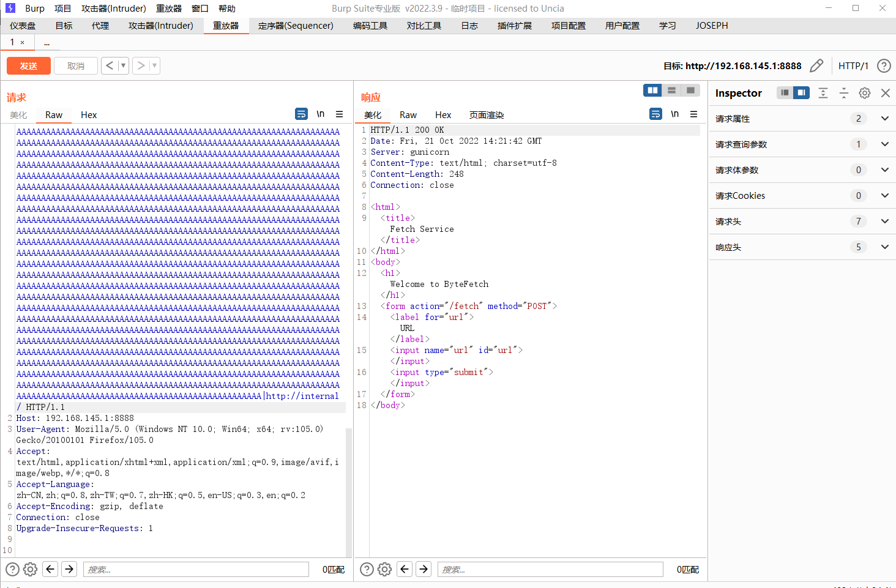Jump to next request search match
This screenshot has height=588, width=896.
click(x=69, y=569)
